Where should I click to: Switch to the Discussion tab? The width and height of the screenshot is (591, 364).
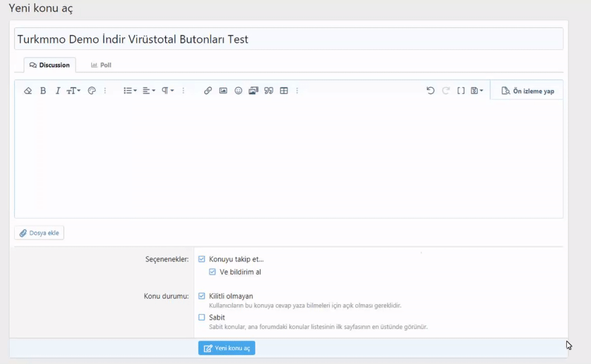(x=50, y=65)
